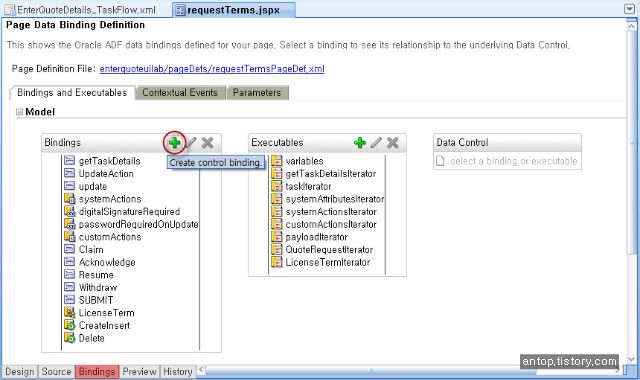Viewport: 640px width, 380px height.
Task: Click the icon beside passwordRequiredOnUpdate binding
Action: tap(70, 224)
